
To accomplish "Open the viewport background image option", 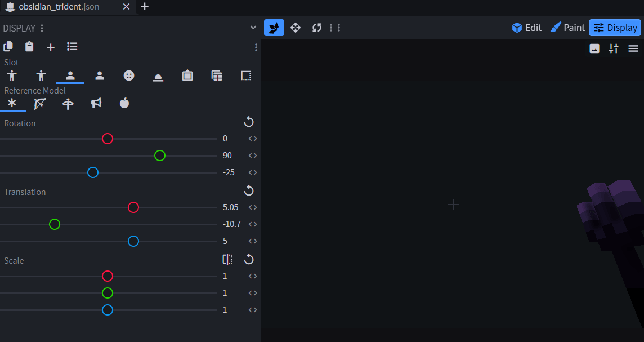I will tap(594, 48).
